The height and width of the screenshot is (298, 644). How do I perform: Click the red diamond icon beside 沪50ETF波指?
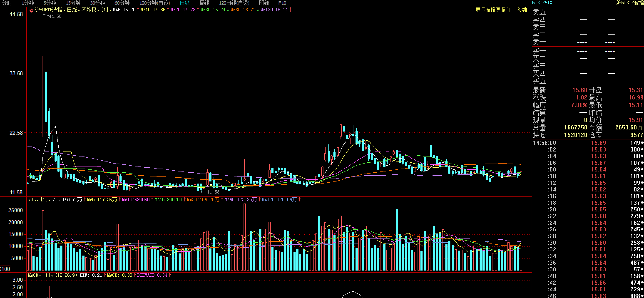click(31, 10)
